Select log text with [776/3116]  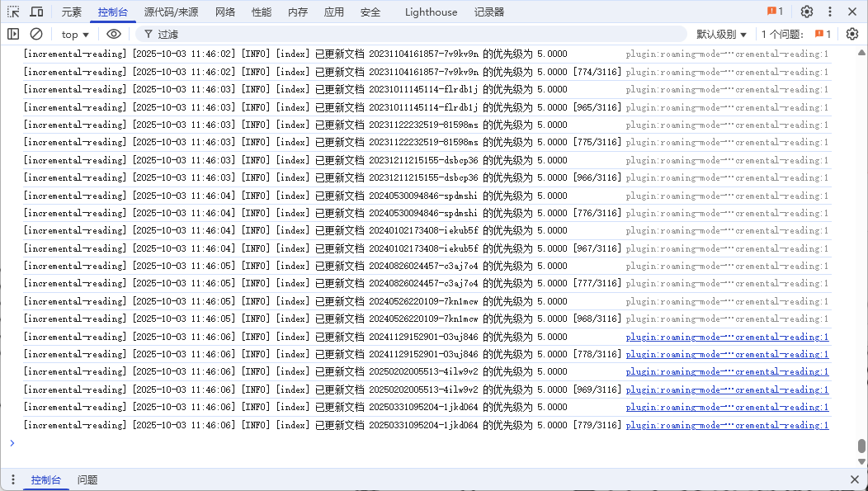(322, 213)
